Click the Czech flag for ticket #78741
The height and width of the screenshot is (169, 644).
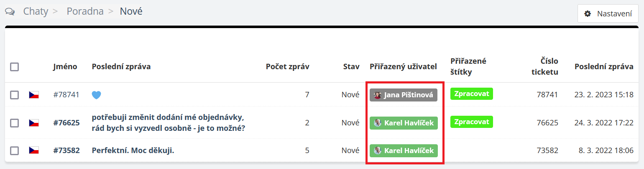(x=34, y=95)
